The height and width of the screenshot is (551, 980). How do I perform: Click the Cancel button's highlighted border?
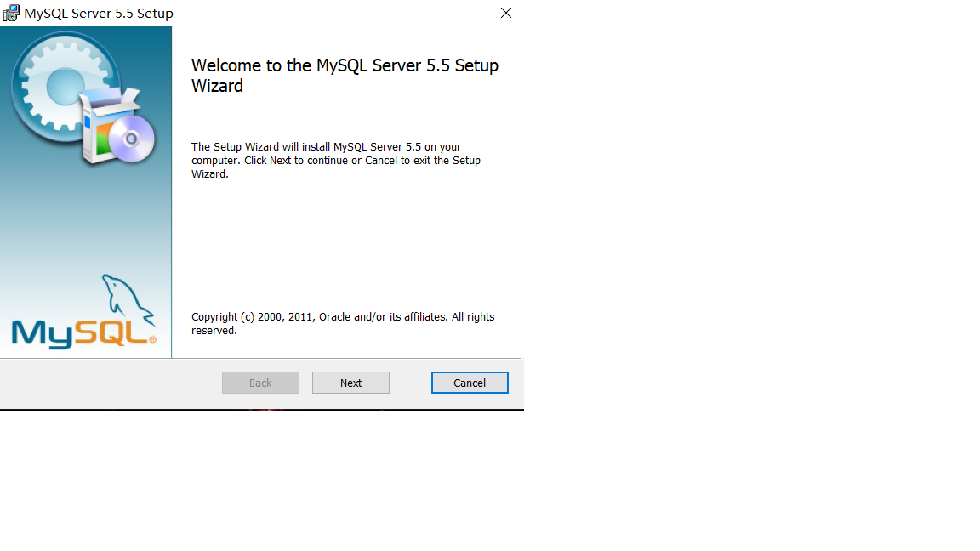pos(470,372)
